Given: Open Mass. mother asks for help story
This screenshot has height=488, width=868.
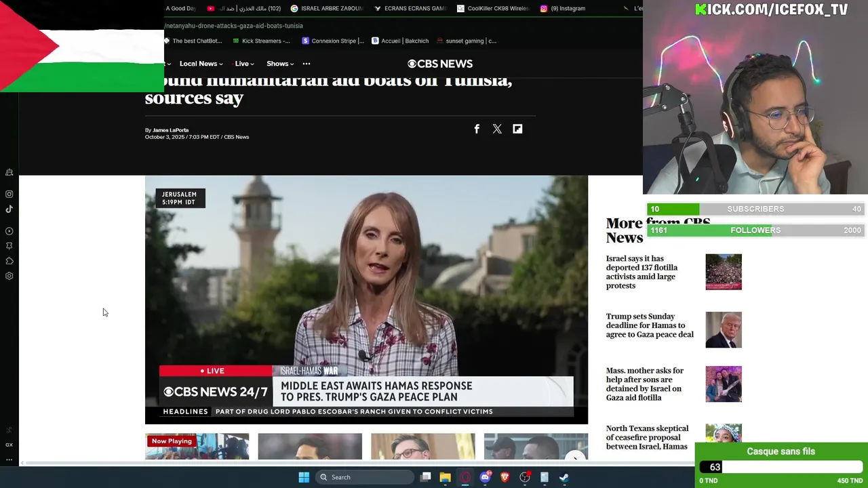Looking at the screenshot, I should click(x=645, y=384).
